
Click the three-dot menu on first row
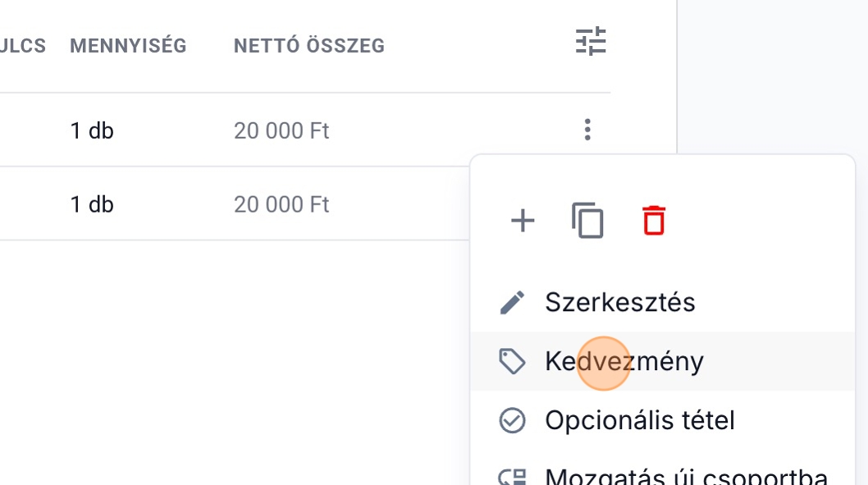(587, 130)
